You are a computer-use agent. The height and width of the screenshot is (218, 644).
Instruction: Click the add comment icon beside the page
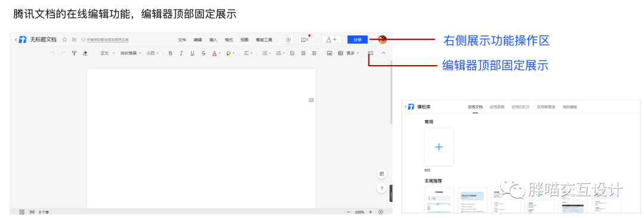[x=311, y=100]
